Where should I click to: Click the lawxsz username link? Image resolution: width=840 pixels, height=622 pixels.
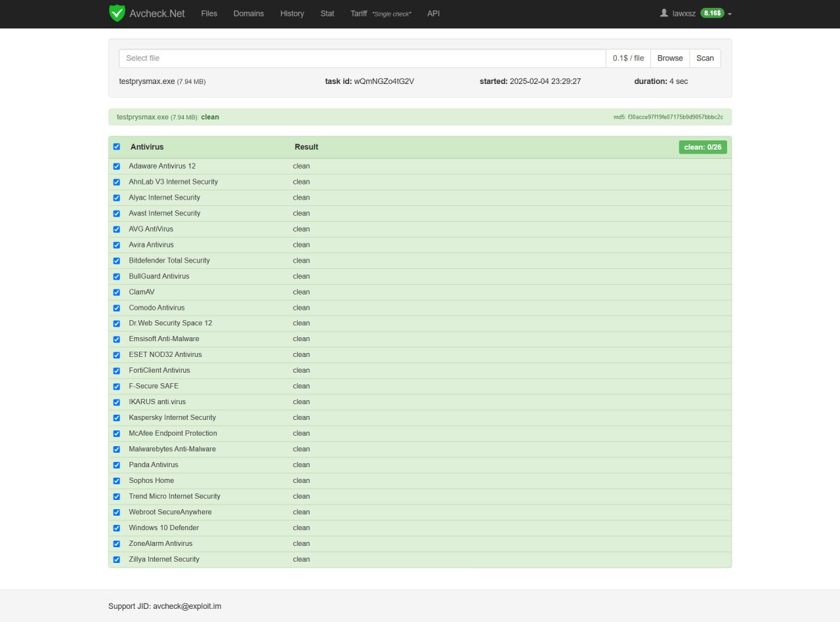(x=684, y=13)
